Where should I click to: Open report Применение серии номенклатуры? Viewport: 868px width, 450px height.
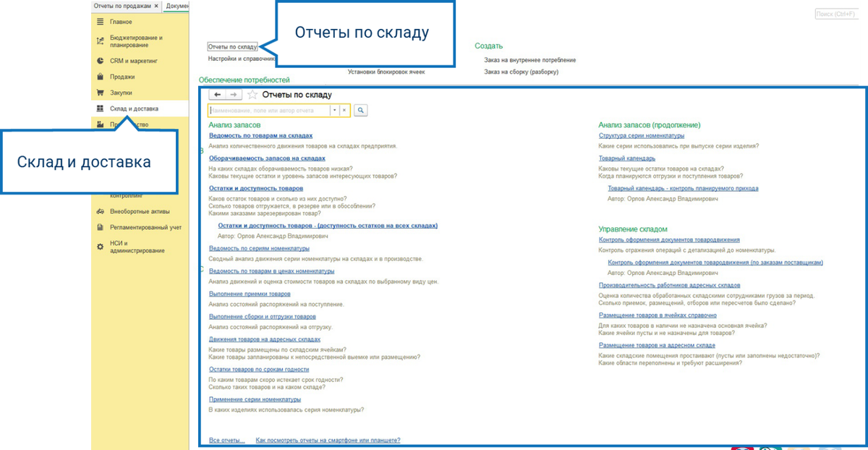255,399
